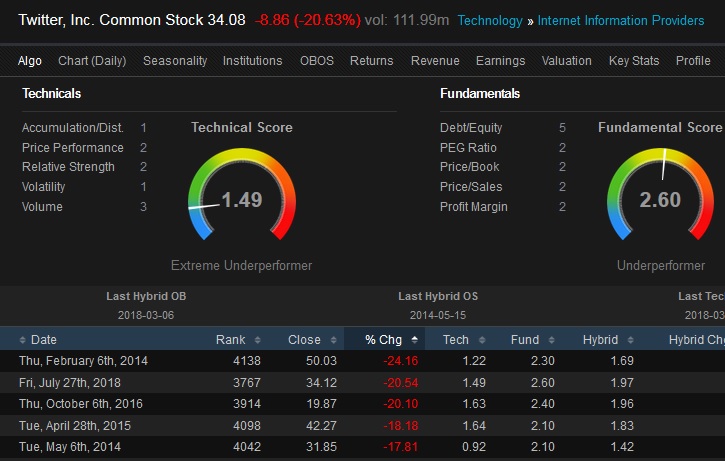The width and height of the screenshot is (725, 461).
Task: Click the Rank column sort arrows
Action: pyautogui.click(x=258, y=340)
